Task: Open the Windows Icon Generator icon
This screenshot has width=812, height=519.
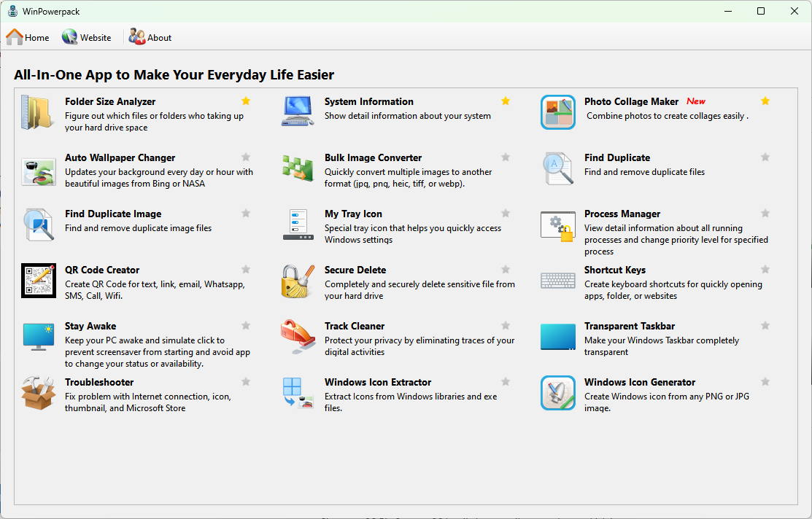Action: pyautogui.click(x=557, y=394)
